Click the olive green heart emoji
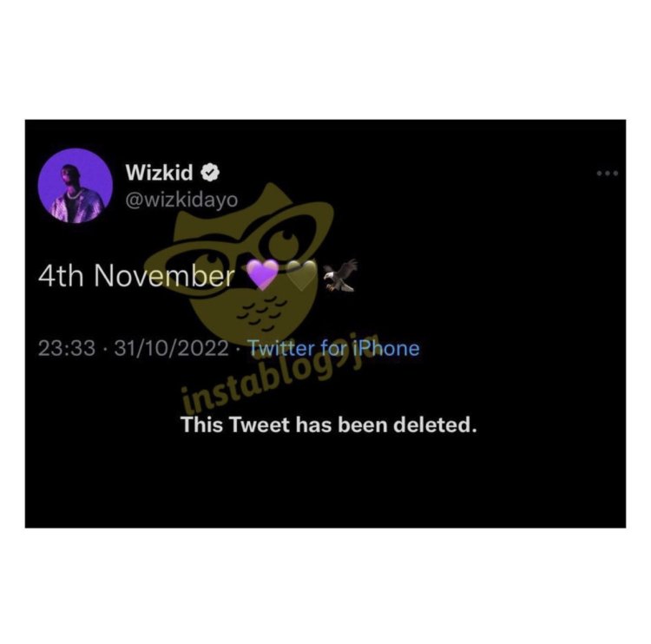The height and width of the screenshot is (644, 651). click(x=302, y=275)
